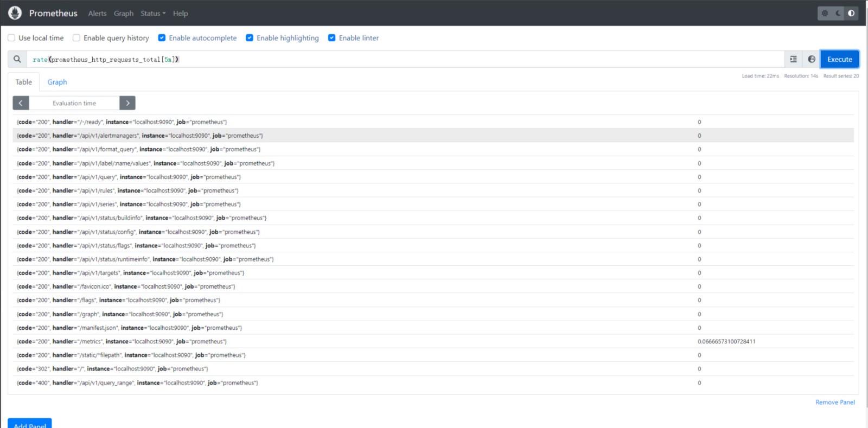Screen dimensions: 868x428
Task: Click the Load time: 22ms text
Action: pos(760,76)
